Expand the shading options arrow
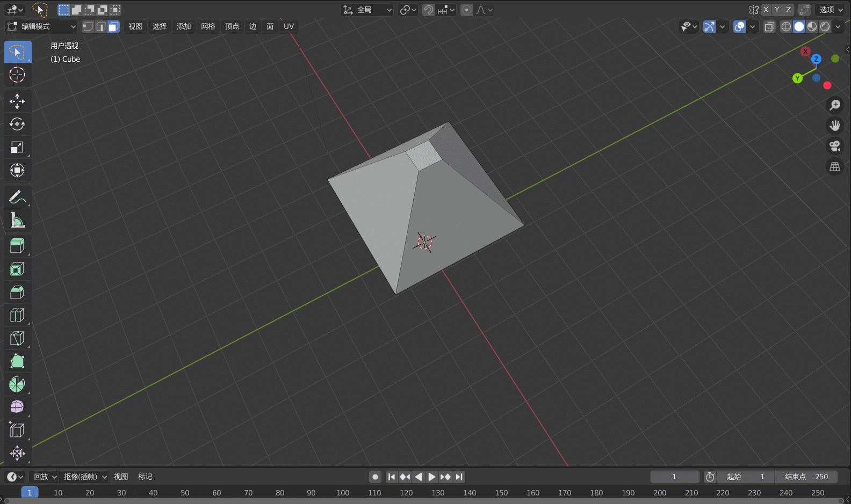This screenshot has height=504, width=851. click(x=838, y=26)
